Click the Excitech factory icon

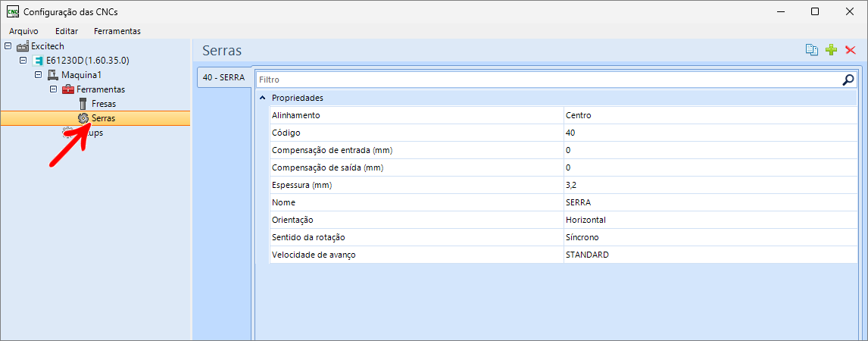22,46
